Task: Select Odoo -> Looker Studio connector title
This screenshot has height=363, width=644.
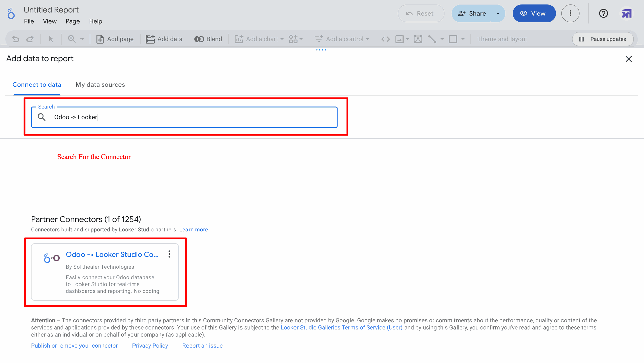Action: click(112, 254)
